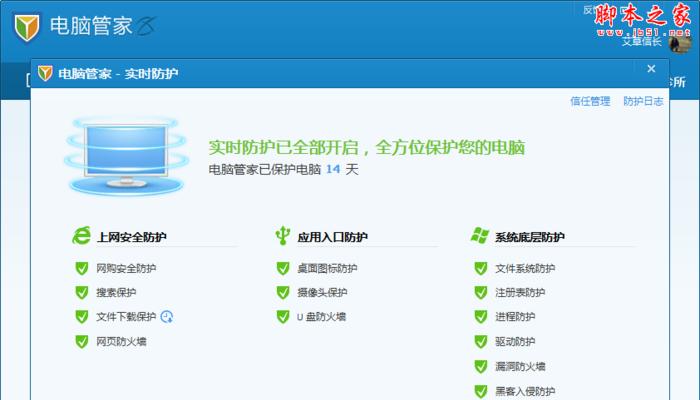Click the 漏洞防火墙 label
Screen dimensions: 700x400
(x=520, y=367)
